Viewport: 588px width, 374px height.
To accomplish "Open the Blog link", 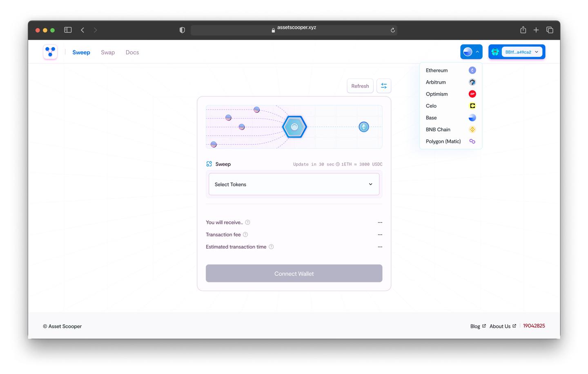I will (x=478, y=326).
